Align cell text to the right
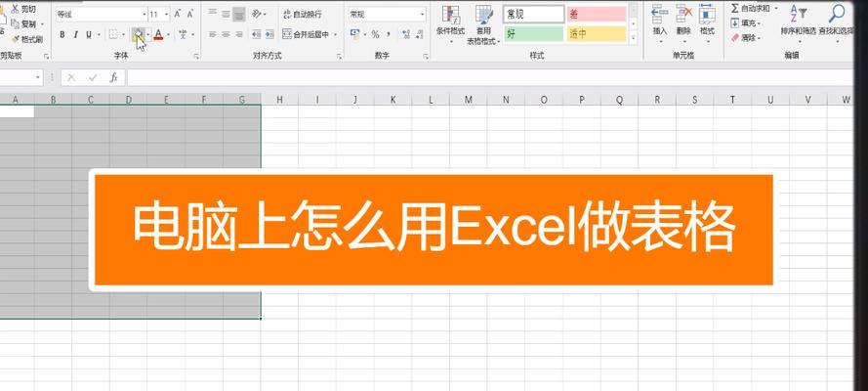The height and width of the screenshot is (391, 868). tap(239, 34)
